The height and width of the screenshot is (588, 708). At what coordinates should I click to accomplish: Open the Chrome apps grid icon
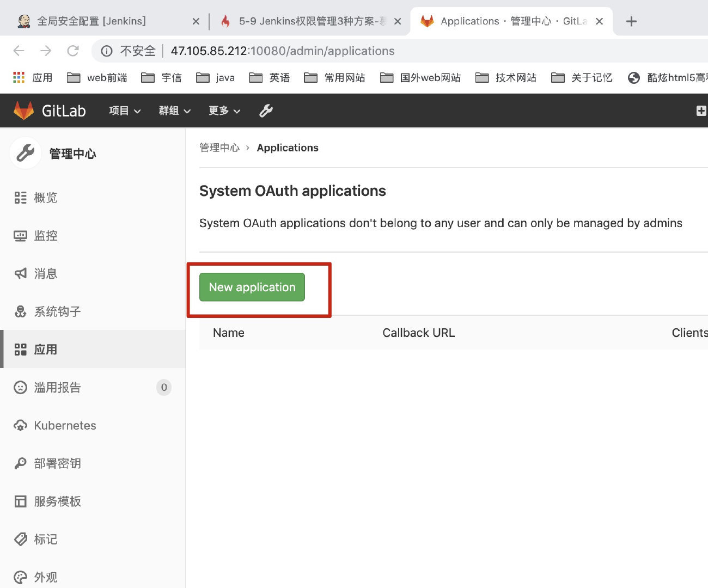19,78
